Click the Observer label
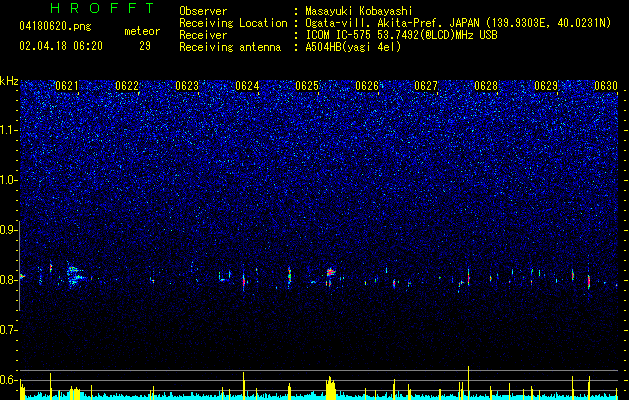The width and height of the screenshot is (629, 400). [203, 11]
